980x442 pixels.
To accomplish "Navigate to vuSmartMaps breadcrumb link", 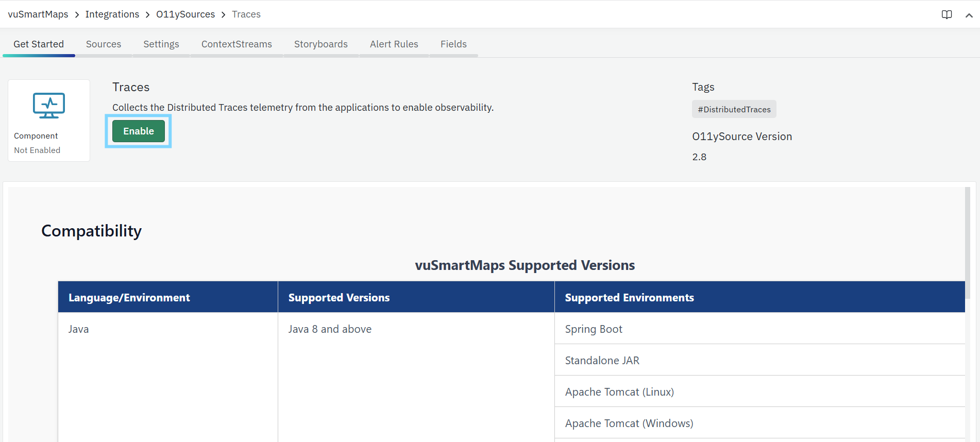I will [x=38, y=14].
